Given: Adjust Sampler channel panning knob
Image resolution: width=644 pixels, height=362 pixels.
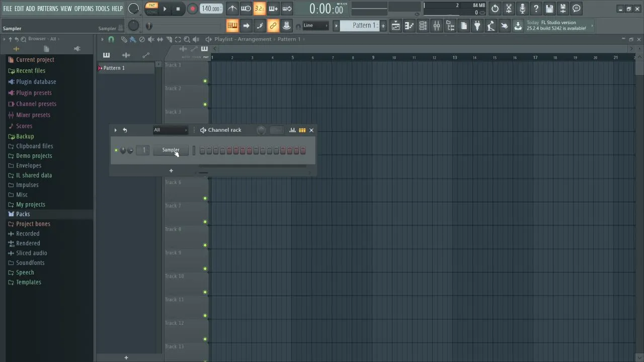Looking at the screenshot, I should click(123, 150).
